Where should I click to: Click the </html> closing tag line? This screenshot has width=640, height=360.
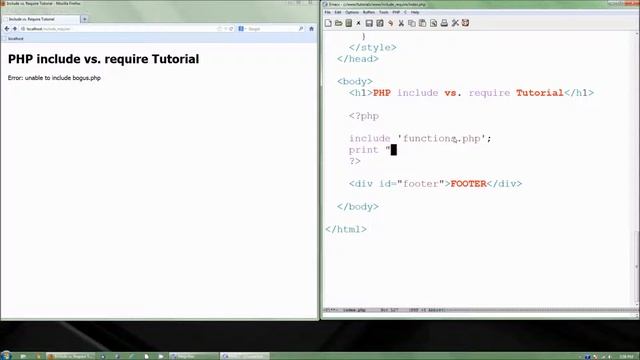[346, 229]
